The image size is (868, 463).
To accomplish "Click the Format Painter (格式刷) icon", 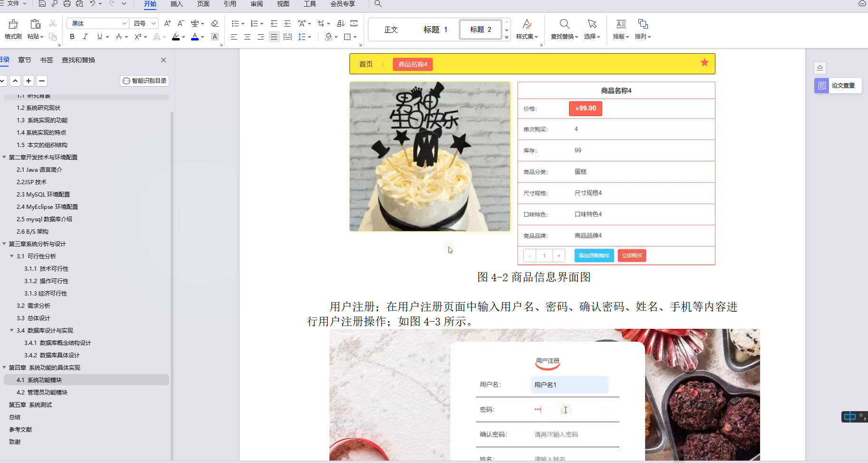I will (x=13, y=24).
